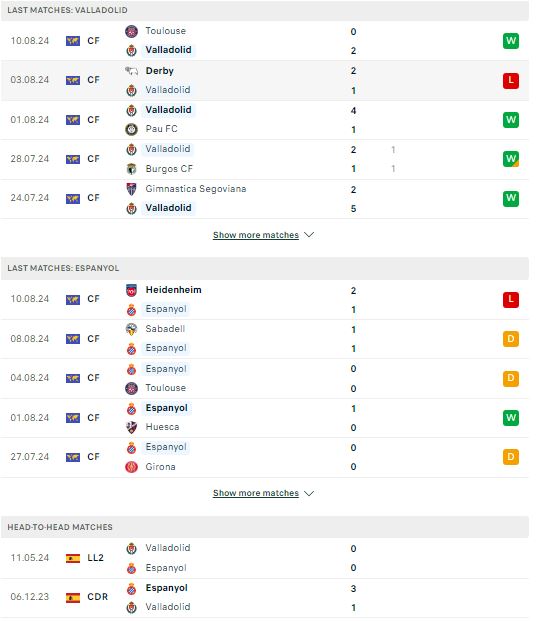The height and width of the screenshot is (621, 537).
Task: Click the Gimnastica Segoviana crest
Action: click(131, 189)
